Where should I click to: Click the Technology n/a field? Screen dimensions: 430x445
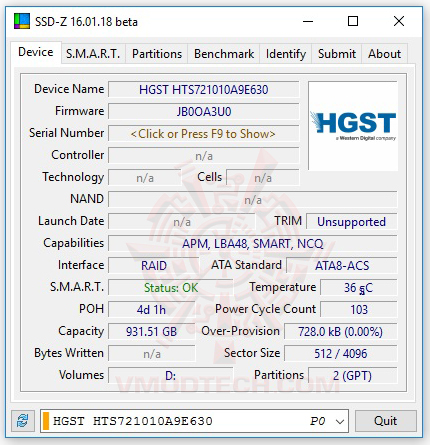145,178
